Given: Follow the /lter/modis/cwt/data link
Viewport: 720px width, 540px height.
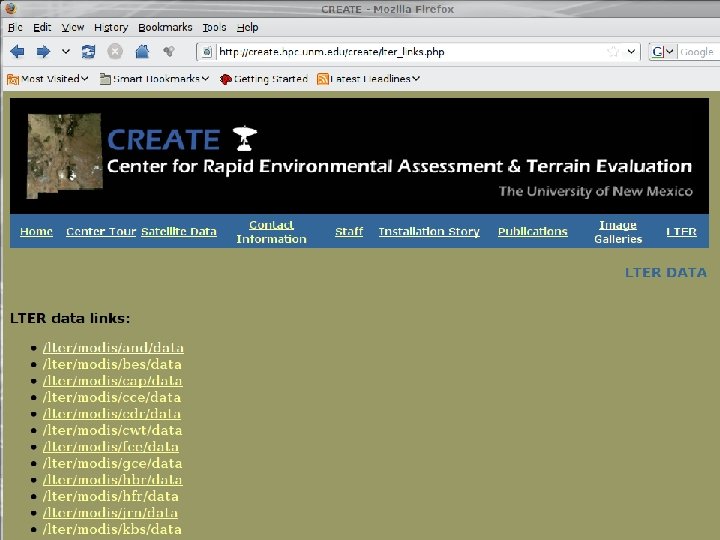Looking at the screenshot, I should [x=112, y=430].
